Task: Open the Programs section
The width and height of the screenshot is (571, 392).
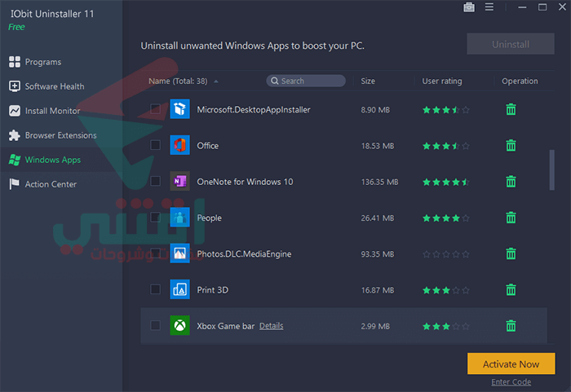Action: 43,62
